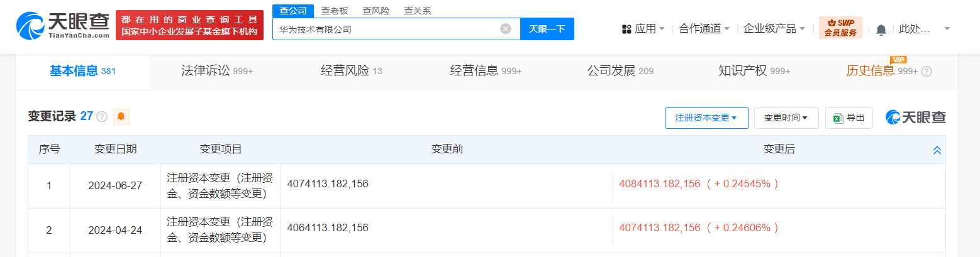Open the 注册资本变更 filter dropdown

tap(706, 118)
